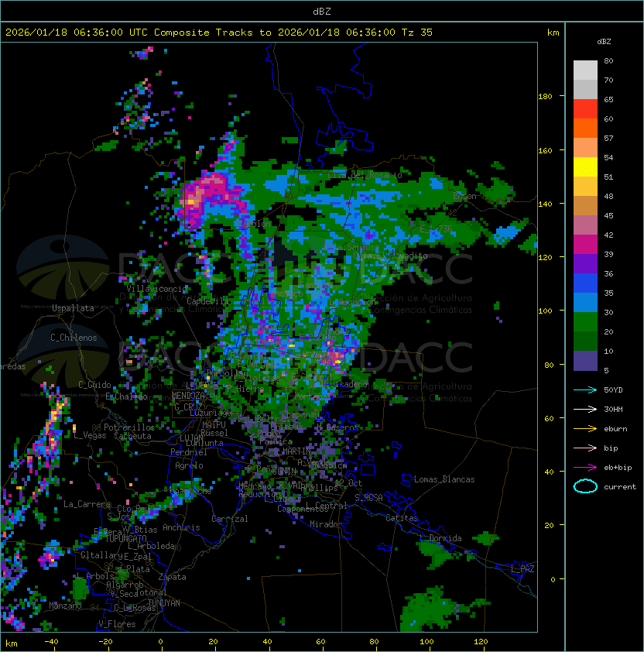Click the dBZ heading above the color scale

(x=604, y=42)
